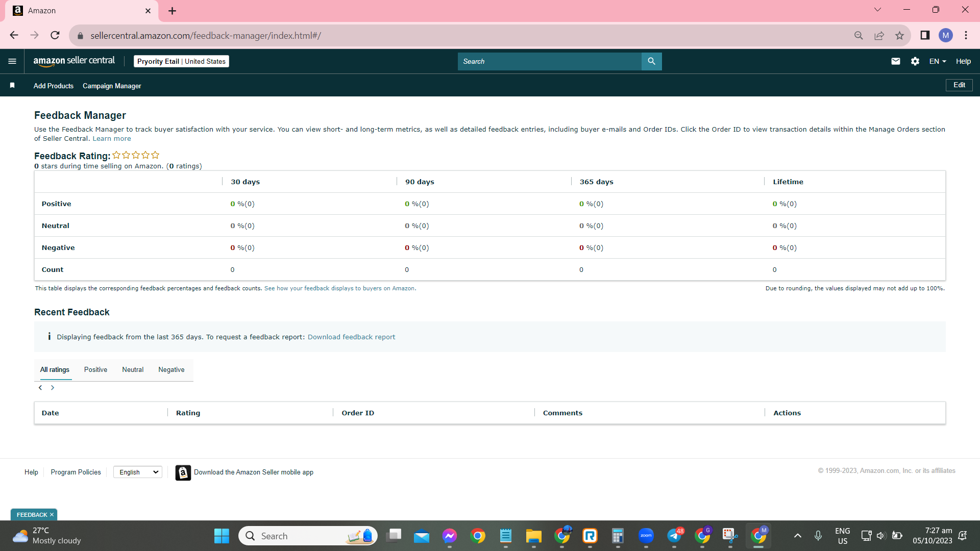This screenshot has height=551, width=980.
Task: Open browser zoom magnifier icon
Action: click(x=859, y=35)
